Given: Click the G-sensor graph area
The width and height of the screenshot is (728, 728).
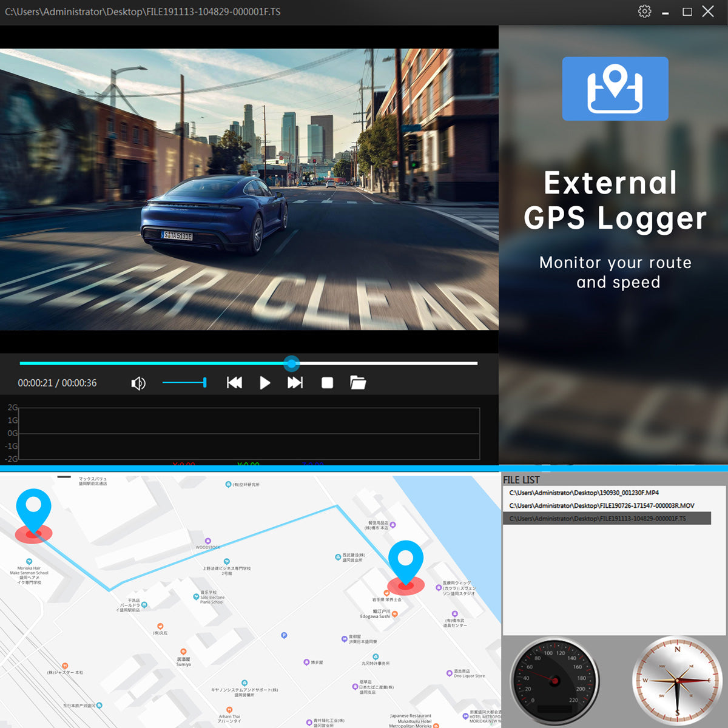Looking at the screenshot, I should pos(249,434).
